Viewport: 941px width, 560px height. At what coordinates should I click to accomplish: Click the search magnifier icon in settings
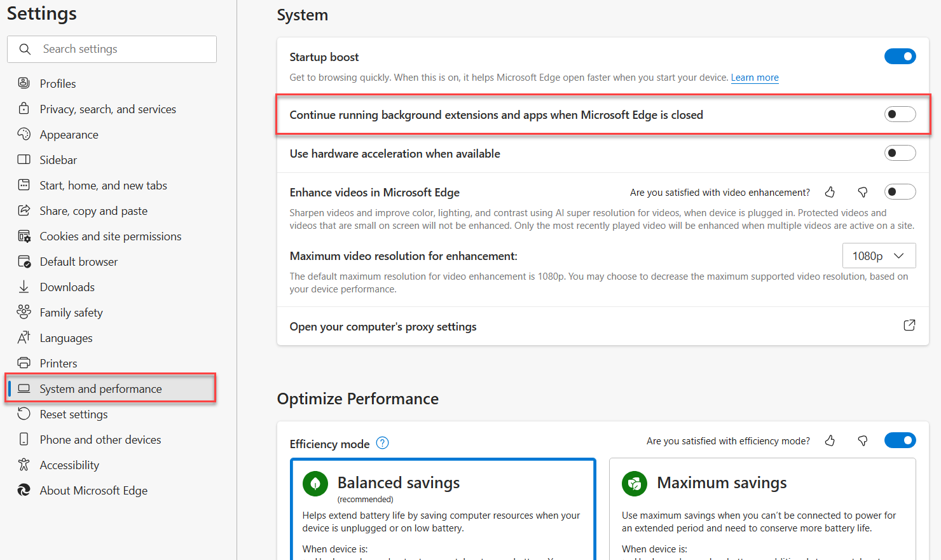click(x=25, y=49)
